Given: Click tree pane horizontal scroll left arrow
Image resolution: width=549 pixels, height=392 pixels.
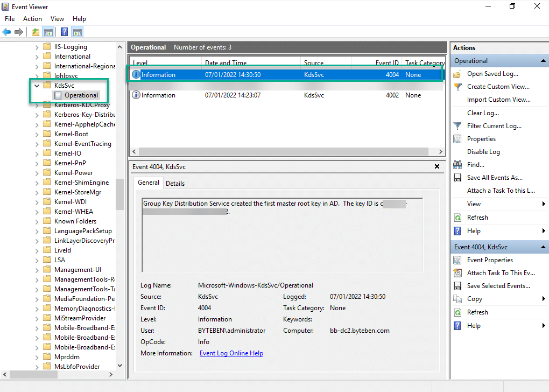Looking at the screenshot, I should [x=5, y=374].
